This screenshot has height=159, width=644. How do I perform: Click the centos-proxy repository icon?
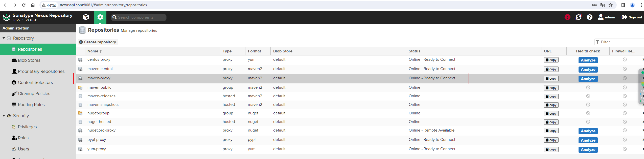(80, 60)
